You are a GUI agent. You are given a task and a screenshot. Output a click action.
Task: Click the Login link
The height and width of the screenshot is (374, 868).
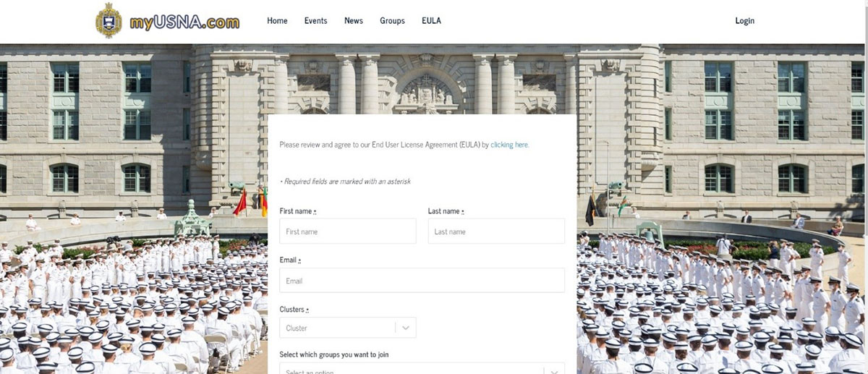coord(744,21)
